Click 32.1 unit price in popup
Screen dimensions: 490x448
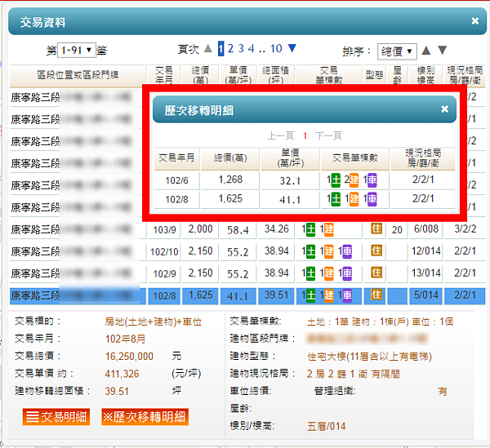(x=290, y=180)
